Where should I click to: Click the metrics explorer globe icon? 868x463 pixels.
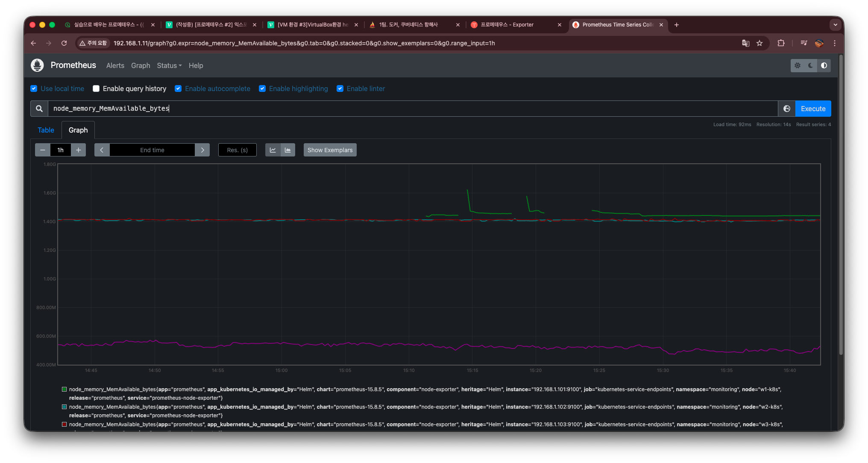click(786, 109)
